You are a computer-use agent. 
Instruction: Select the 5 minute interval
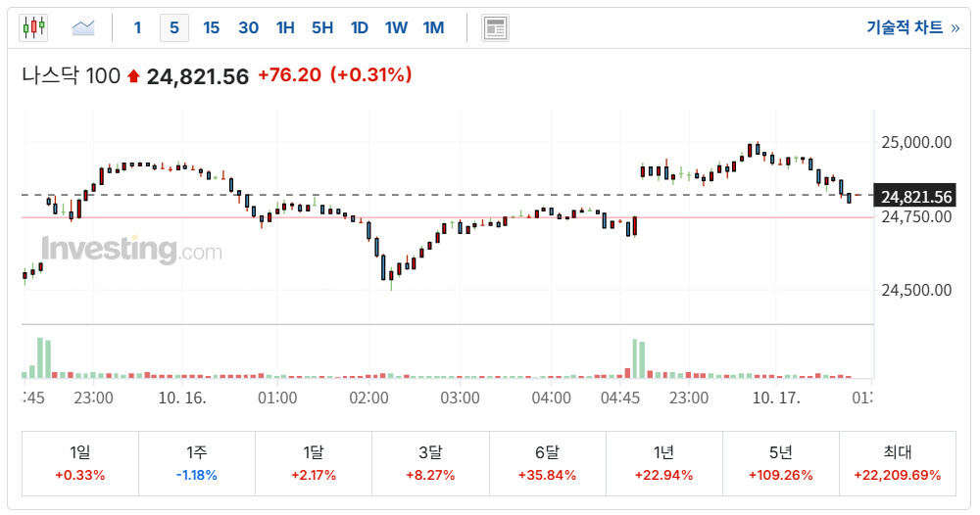click(174, 27)
